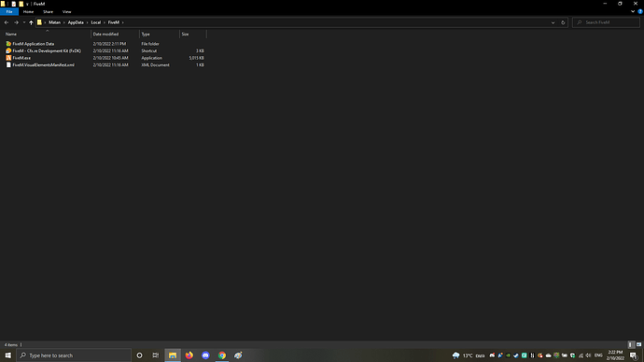The height and width of the screenshot is (362, 644).
Task: Click the FxDK shortcut icon
Action: coord(8,51)
